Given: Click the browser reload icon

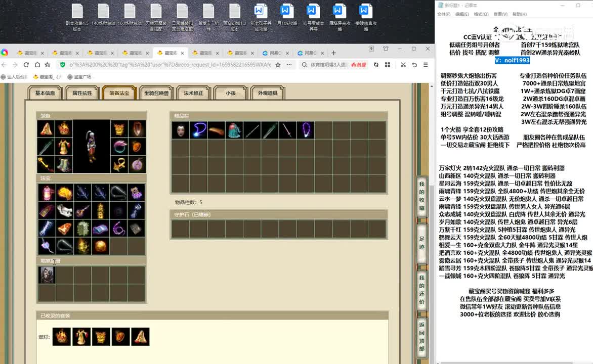Looking at the screenshot, I should (x=26, y=65).
